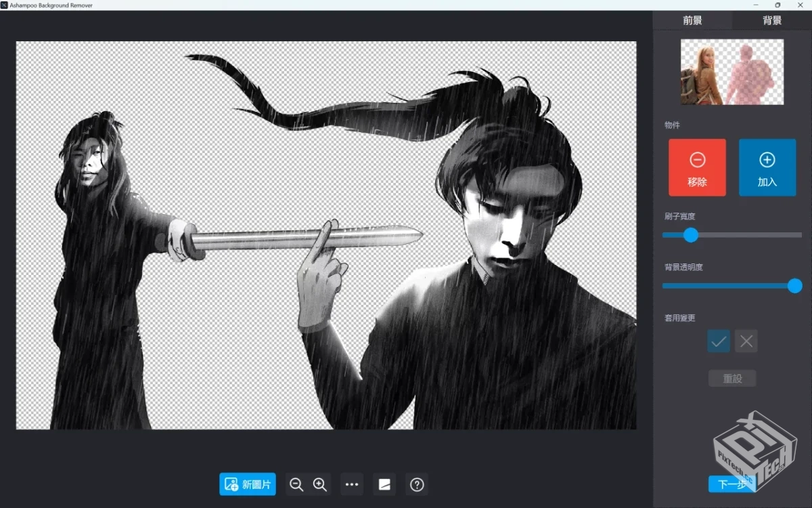The image size is (812, 508).
Task: Zoom out using the magnifier minus icon
Action: pyautogui.click(x=296, y=484)
